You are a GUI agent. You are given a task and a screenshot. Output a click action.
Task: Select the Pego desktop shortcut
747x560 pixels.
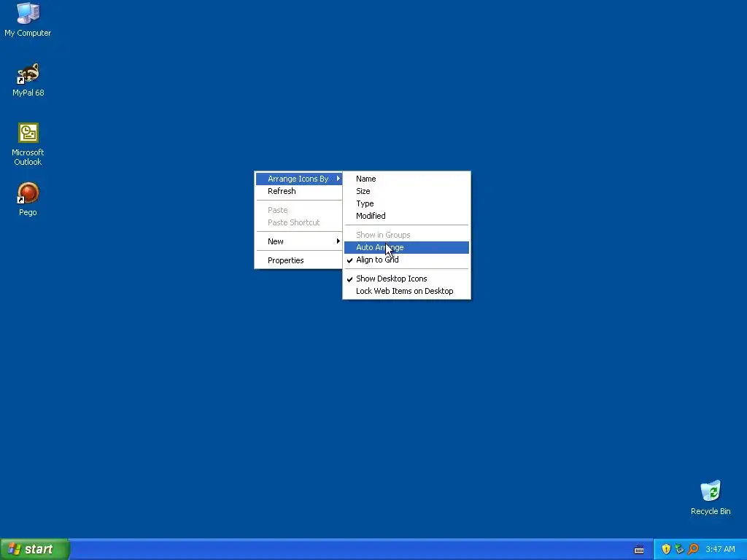[x=28, y=199]
